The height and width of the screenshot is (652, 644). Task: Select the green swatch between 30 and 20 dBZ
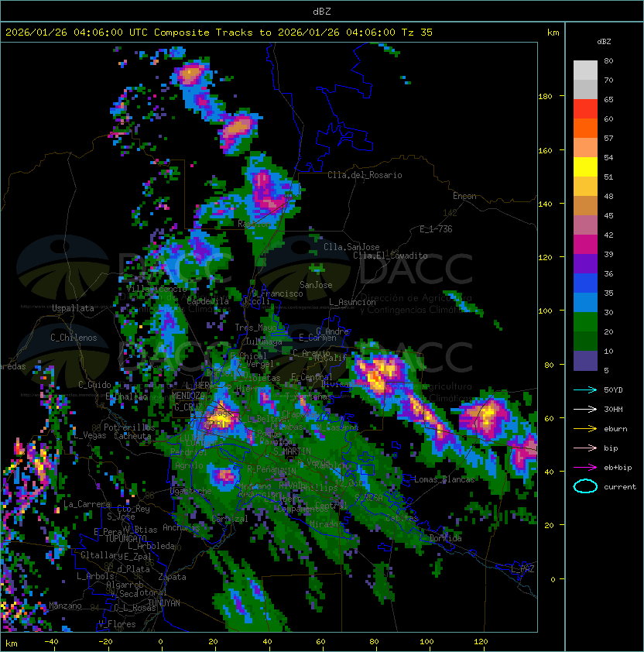coord(585,322)
